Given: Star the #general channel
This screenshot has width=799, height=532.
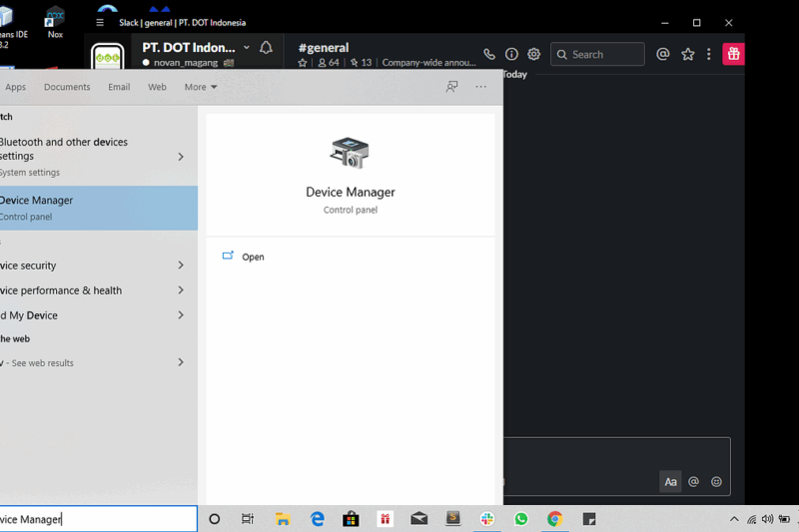Looking at the screenshot, I should (x=303, y=63).
